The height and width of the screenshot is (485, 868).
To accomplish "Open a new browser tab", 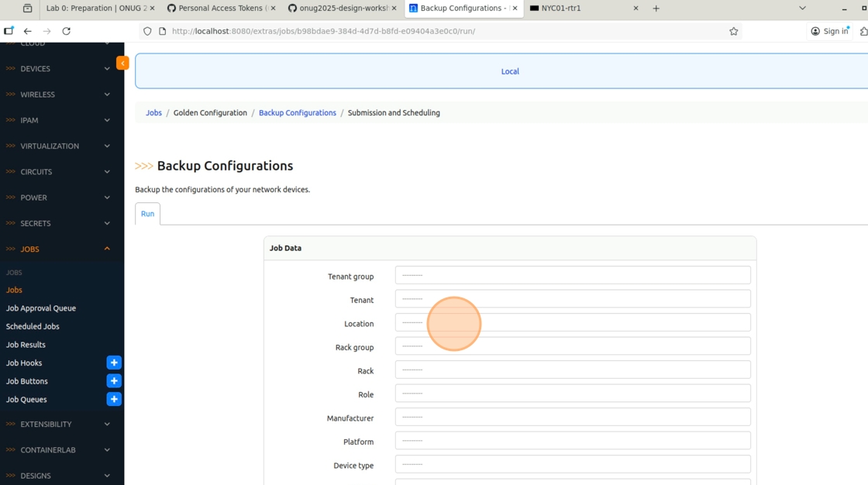I will [x=656, y=9].
